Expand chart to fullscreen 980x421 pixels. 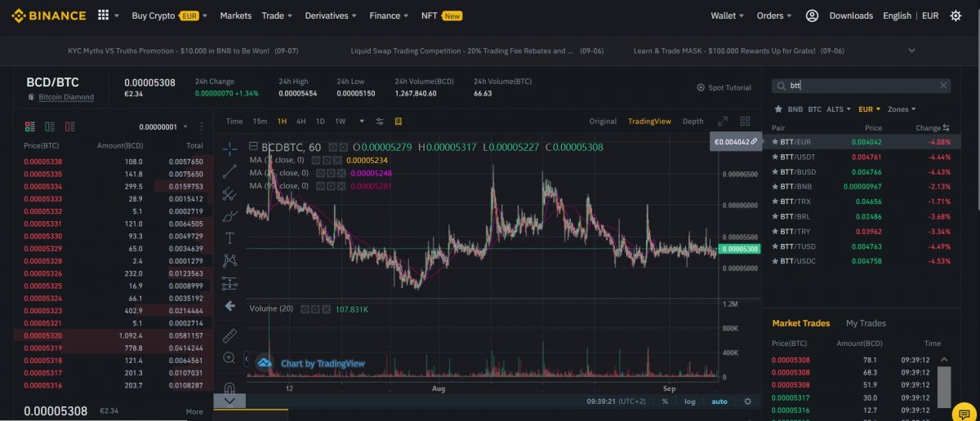[723, 122]
